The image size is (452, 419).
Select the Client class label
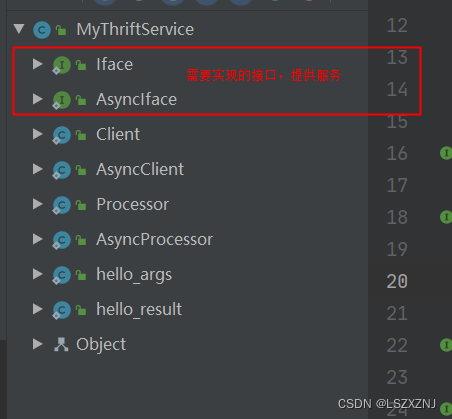click(x=118, y=134)
